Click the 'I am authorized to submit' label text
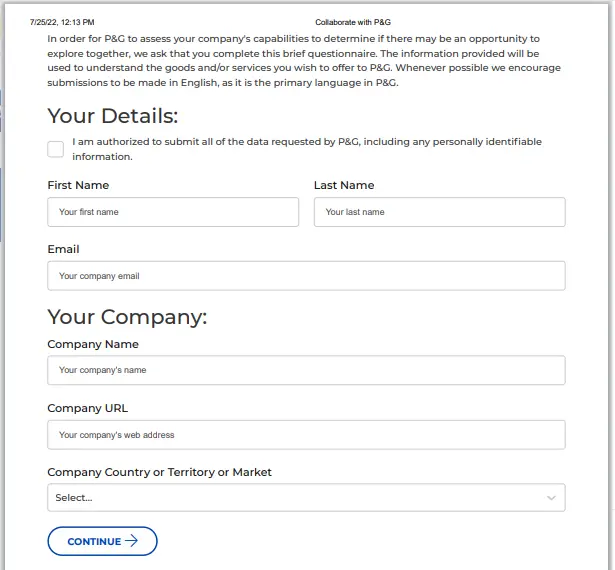Viewport: 615px width, 570px height. (307, 149)
